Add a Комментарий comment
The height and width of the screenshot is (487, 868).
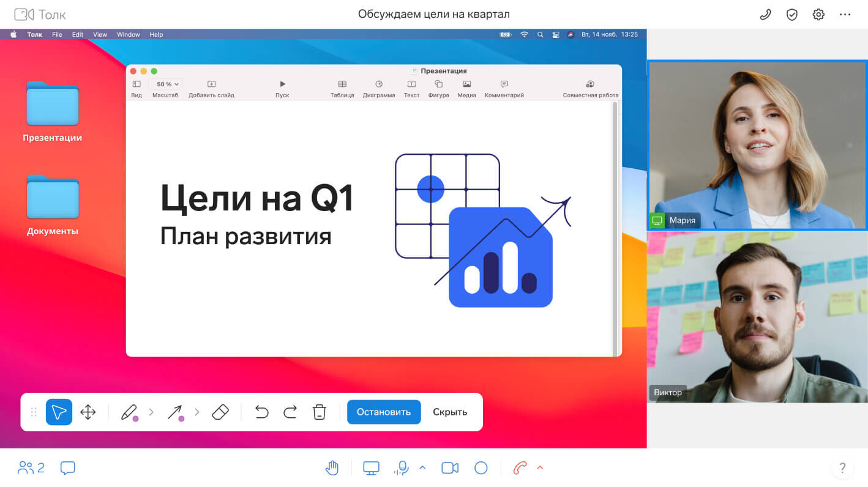[x=504, y=89]
